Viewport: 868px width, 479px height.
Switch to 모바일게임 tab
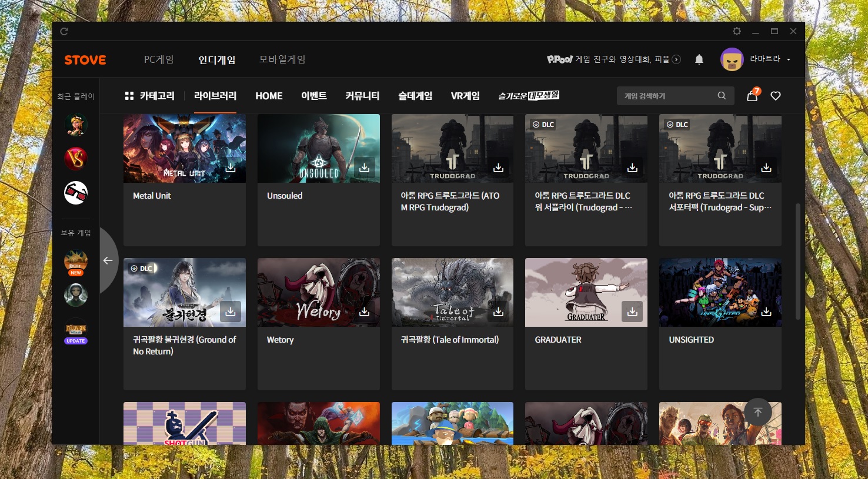(x=282, y=59)
